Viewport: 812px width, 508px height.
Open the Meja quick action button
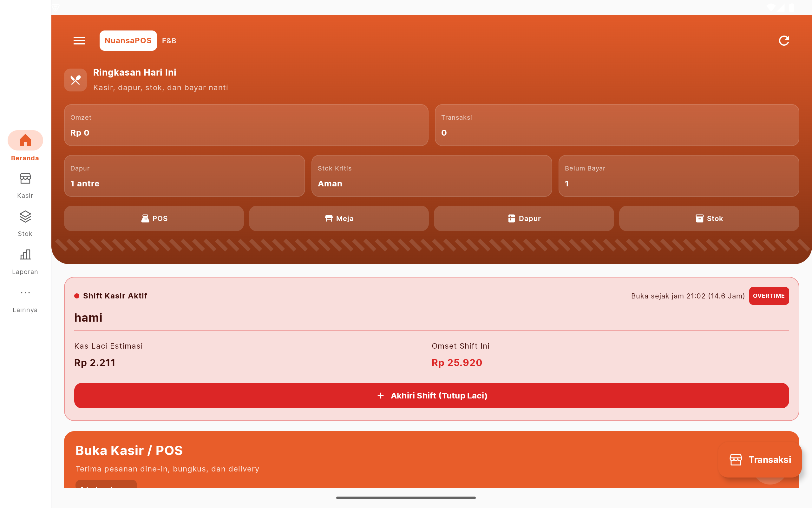(339, 218)
